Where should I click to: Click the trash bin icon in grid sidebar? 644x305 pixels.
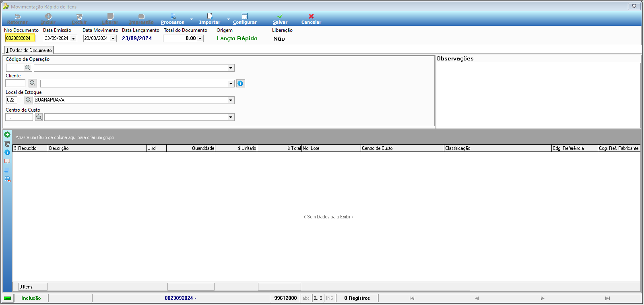pyautogui.click(x=7, y=144)
